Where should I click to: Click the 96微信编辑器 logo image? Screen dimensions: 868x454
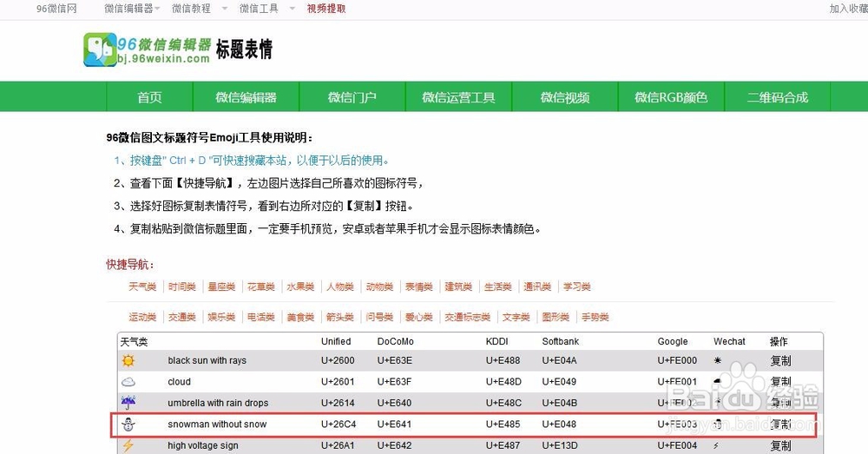148,49
